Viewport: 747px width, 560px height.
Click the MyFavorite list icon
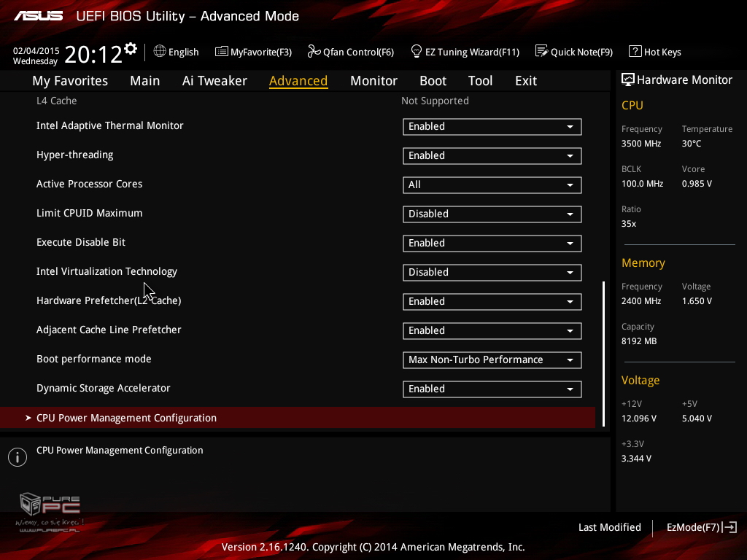click(x=221, y=52)
